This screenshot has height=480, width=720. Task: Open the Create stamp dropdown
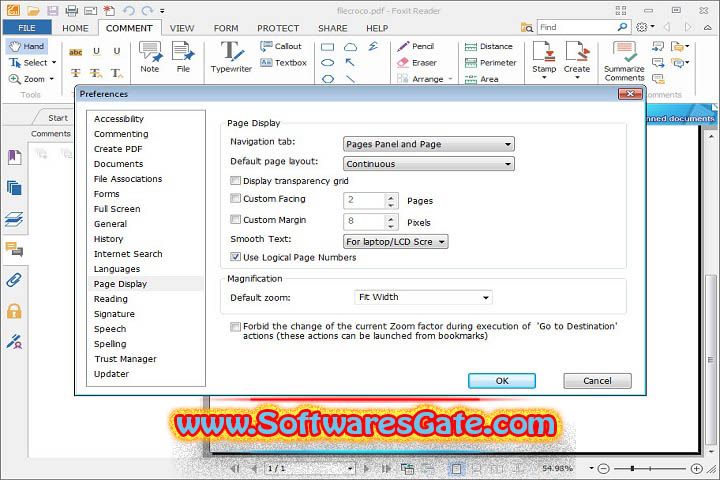point(577,78)
